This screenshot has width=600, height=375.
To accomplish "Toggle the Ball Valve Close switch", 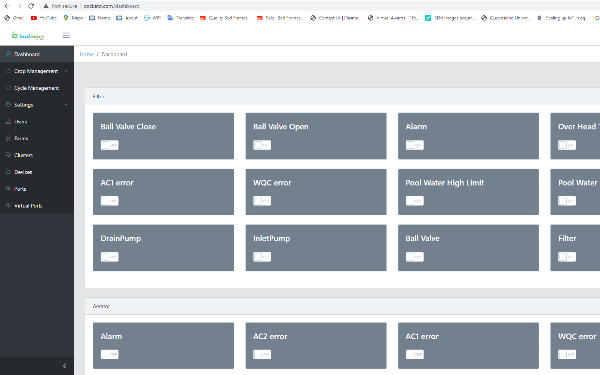I will click(x=109, y=145).
